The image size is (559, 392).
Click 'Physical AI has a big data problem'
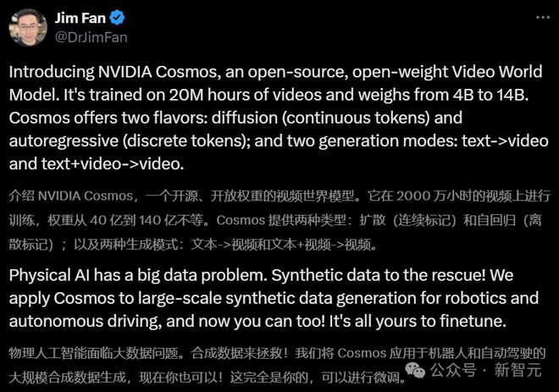click(x=138, y=275)
